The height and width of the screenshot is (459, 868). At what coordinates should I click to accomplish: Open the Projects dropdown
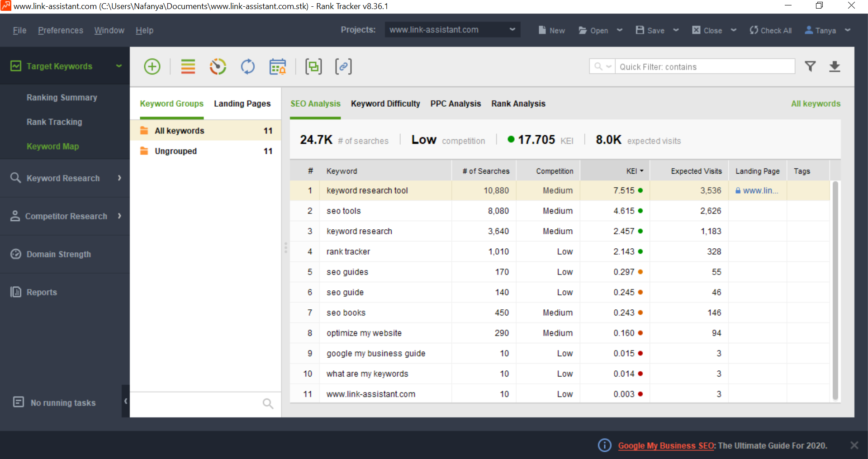tap(452, 30)
